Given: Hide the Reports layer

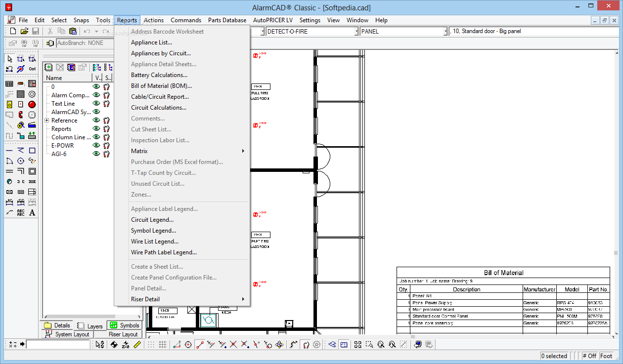Looking at the screenshot, I should pyautogui.click(x=96, y=128).
